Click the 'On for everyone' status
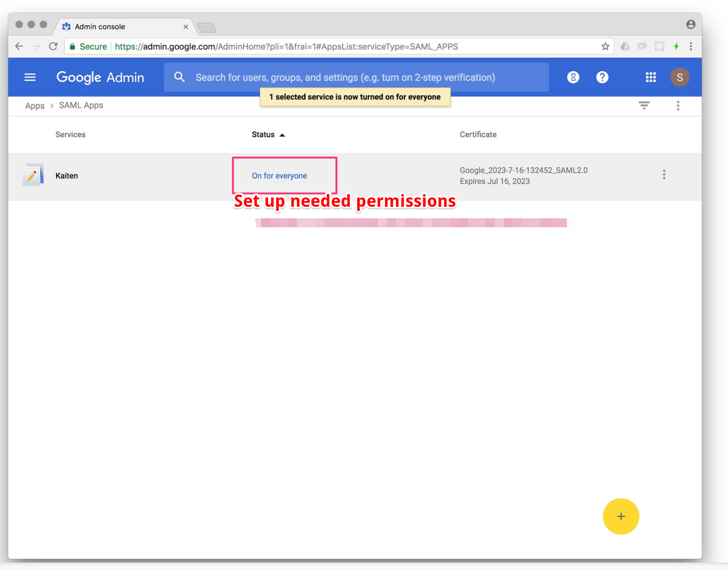728x569 pixels. point(279,176)
